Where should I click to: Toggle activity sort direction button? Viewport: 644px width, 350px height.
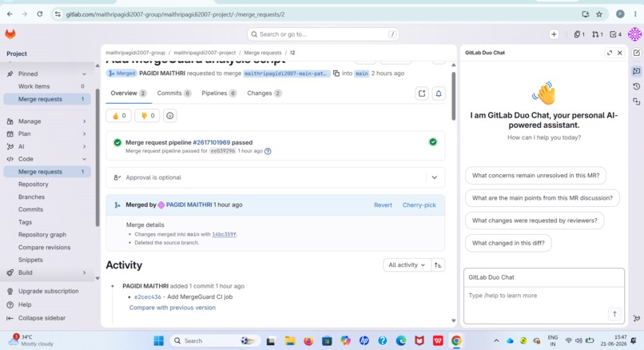(x=438, y=265)
